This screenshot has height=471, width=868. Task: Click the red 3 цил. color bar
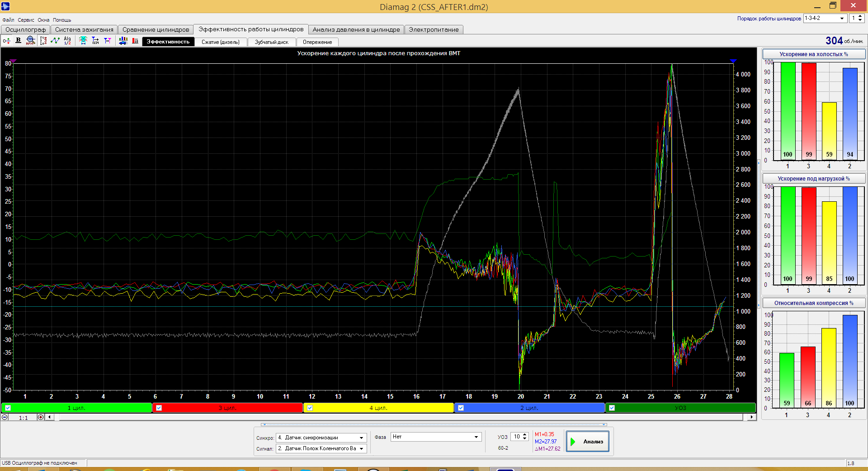pos(227,408)
